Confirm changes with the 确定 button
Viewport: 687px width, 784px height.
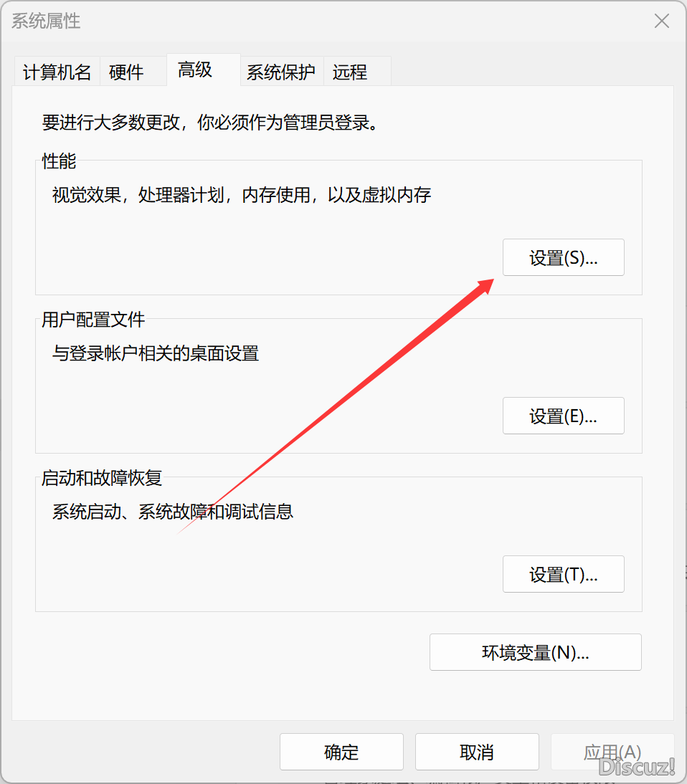tap(341, 752)
